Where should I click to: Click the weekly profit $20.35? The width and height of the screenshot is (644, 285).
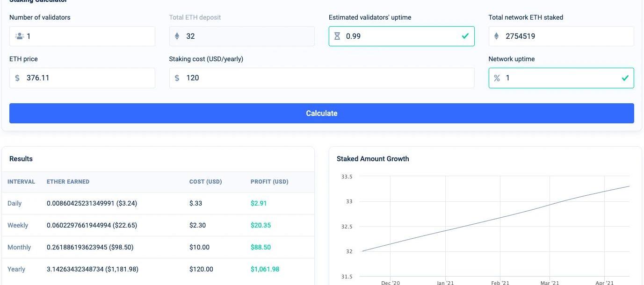pos(260,225)
